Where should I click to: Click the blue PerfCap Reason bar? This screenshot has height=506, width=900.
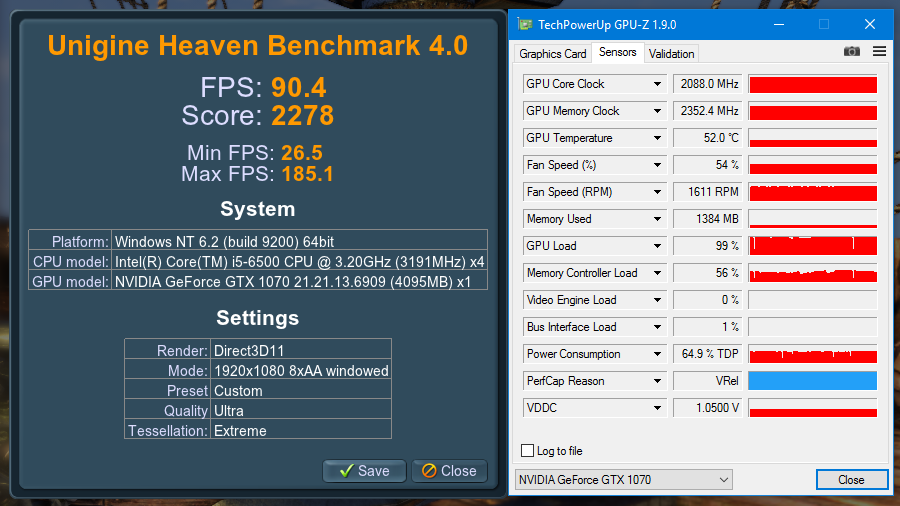point(813,381)
